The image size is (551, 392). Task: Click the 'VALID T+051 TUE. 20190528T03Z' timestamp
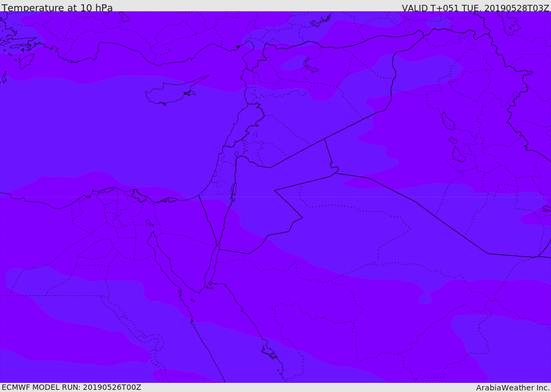coord(476,8)
